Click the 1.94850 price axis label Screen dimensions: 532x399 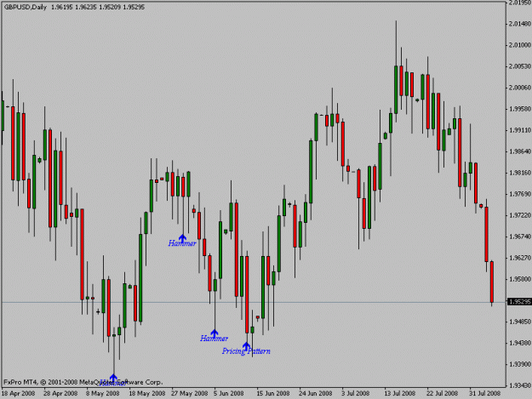point(519,322)
